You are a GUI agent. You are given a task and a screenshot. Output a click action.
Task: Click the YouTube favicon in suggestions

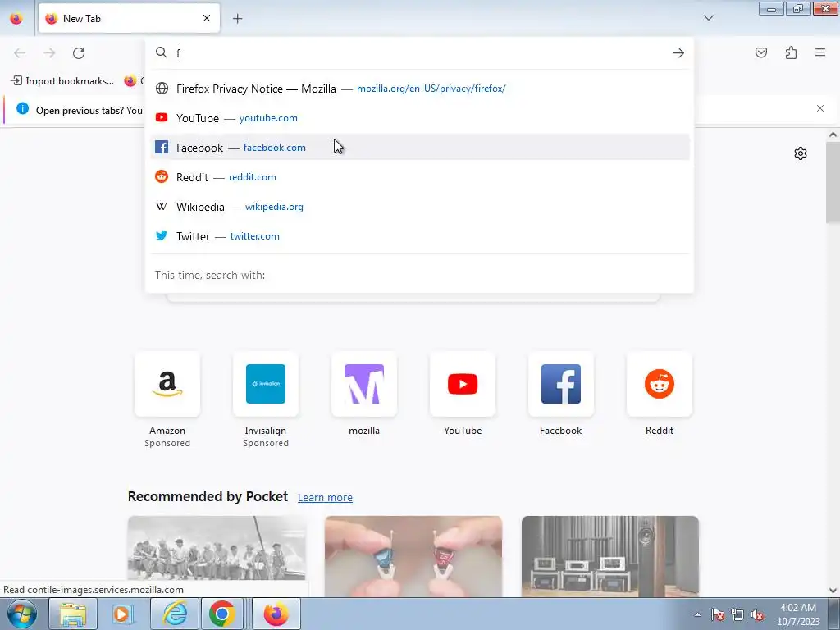[x=162, y=117]
